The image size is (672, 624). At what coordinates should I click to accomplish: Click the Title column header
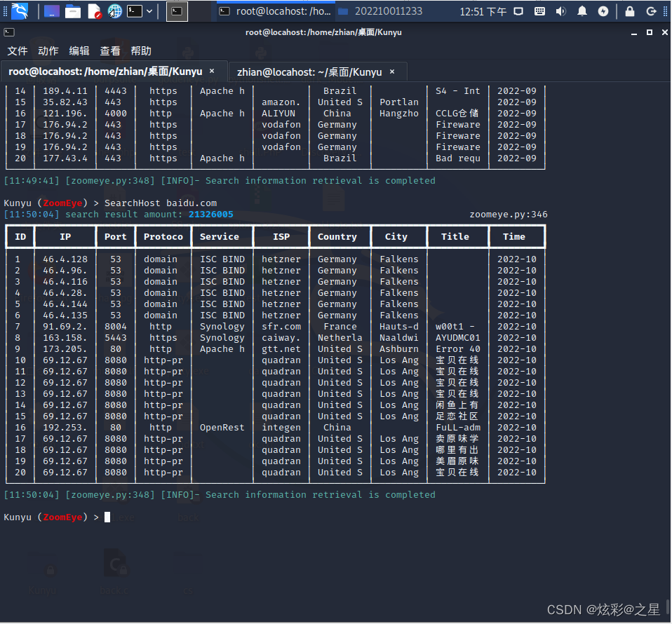(455, 236)
